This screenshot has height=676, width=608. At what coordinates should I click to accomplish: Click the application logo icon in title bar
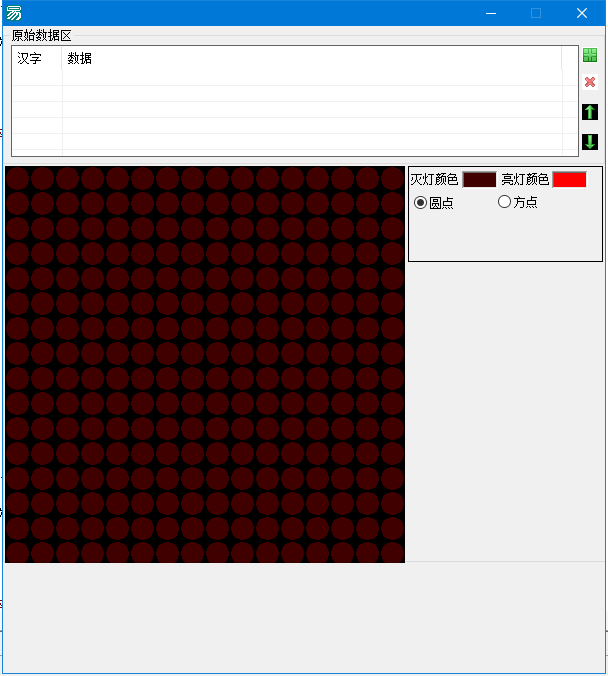click(x=14, y=13)
